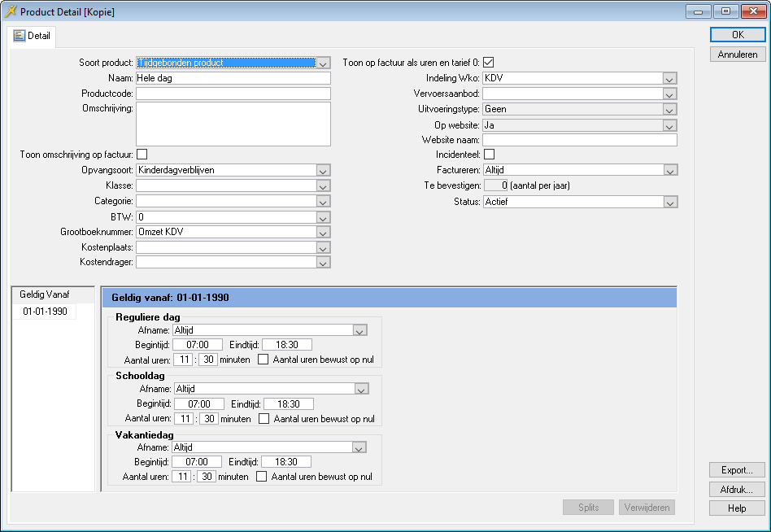Select the 01-01-1990 entry in Geldig Vanaf list
This screenshot has width=771, height=532.
[45, 312]
